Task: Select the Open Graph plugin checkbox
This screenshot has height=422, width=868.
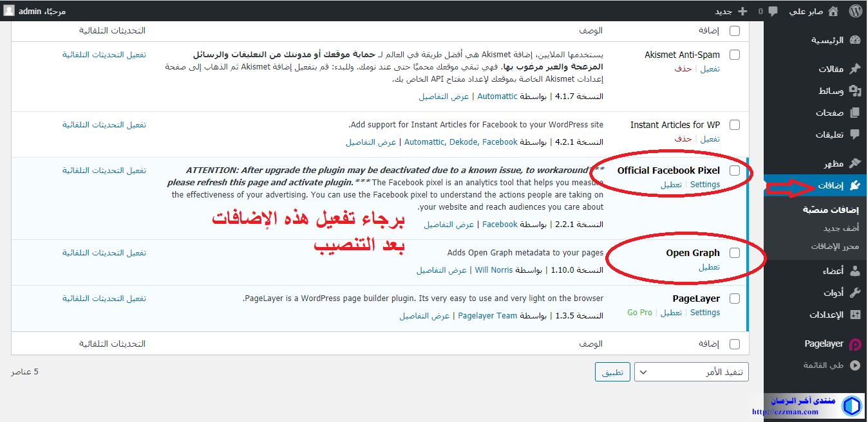Action: (735, 253)
